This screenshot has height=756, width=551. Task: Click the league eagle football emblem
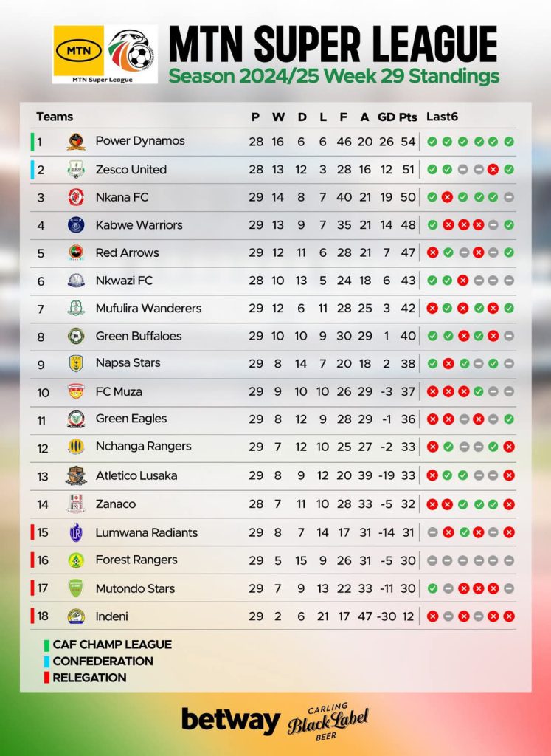pos(131,51)
